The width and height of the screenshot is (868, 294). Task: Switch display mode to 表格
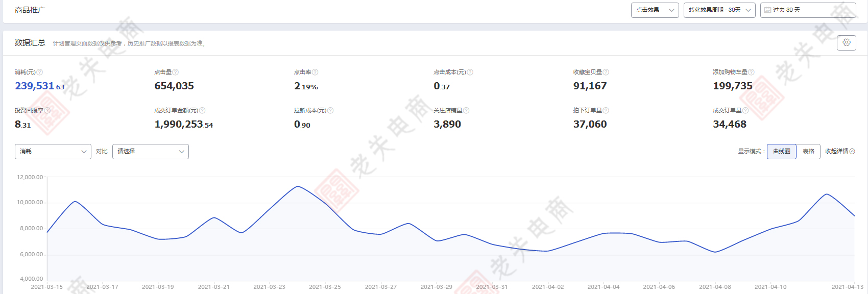[808, 152]
